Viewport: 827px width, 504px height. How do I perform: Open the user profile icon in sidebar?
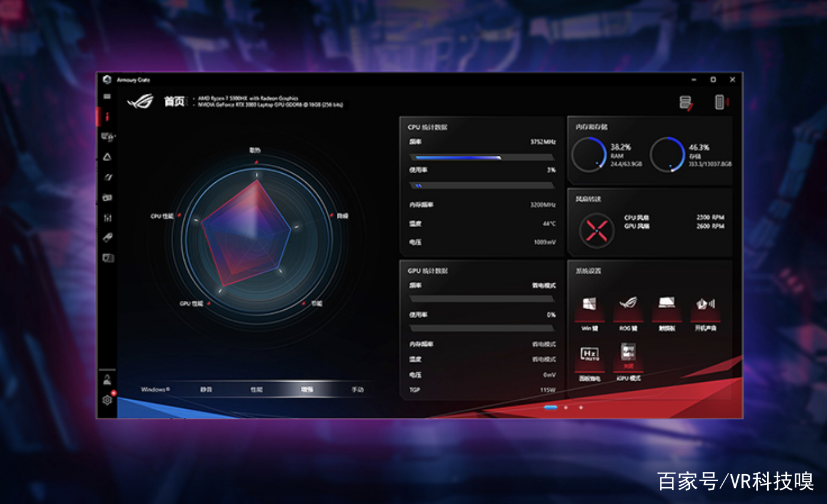[x=107, y=379]
